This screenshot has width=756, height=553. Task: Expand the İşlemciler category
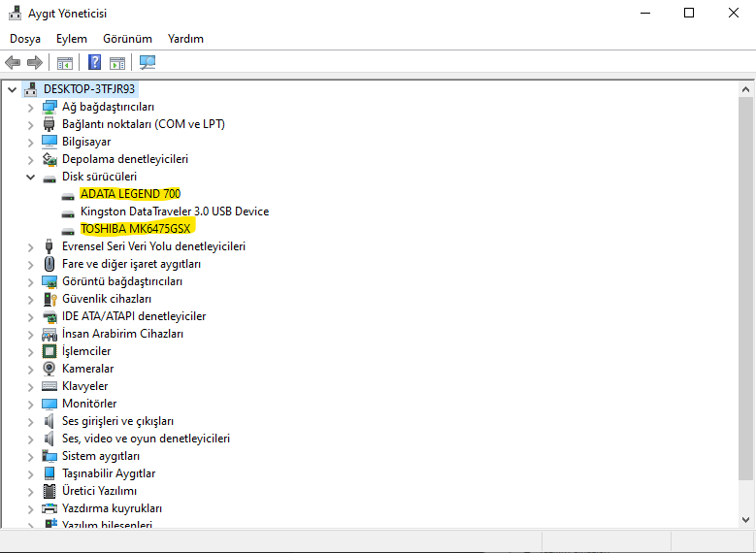(x=30, y=351)
